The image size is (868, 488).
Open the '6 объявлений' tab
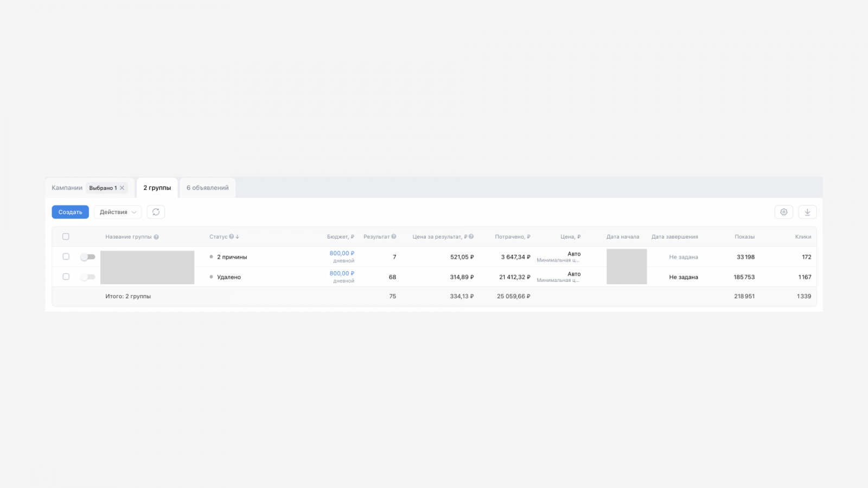coord(207,188)
